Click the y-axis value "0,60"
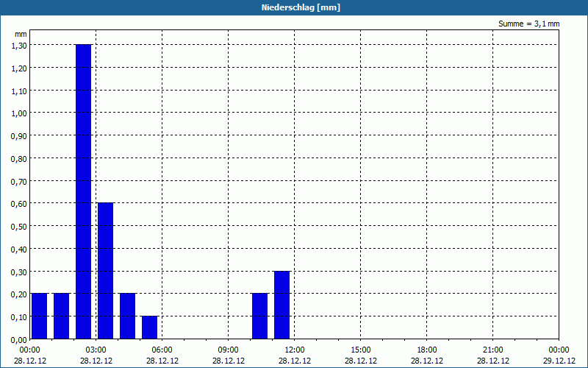 [19, 204]
